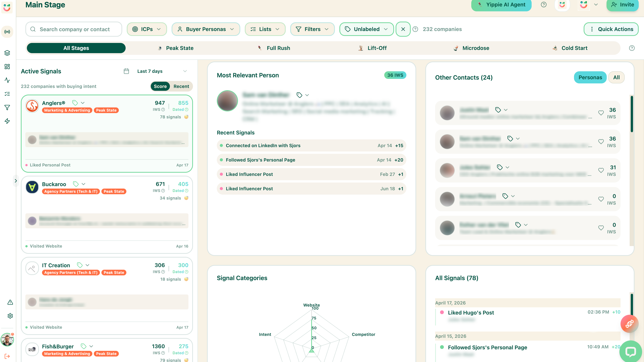Click the Yippie AI Agent button

click(x=501, y=5)
